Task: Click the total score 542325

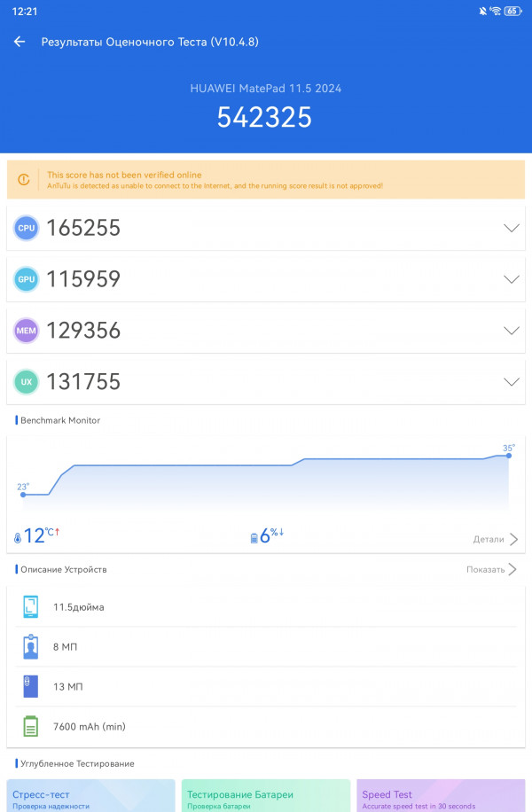Action: 265,117
